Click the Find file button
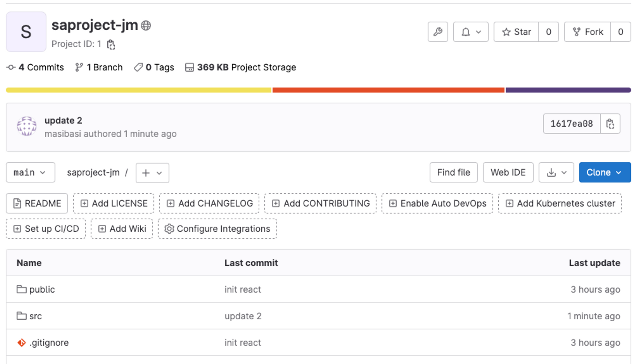Viewport: 638px width, 364px height. pos(453,172)
